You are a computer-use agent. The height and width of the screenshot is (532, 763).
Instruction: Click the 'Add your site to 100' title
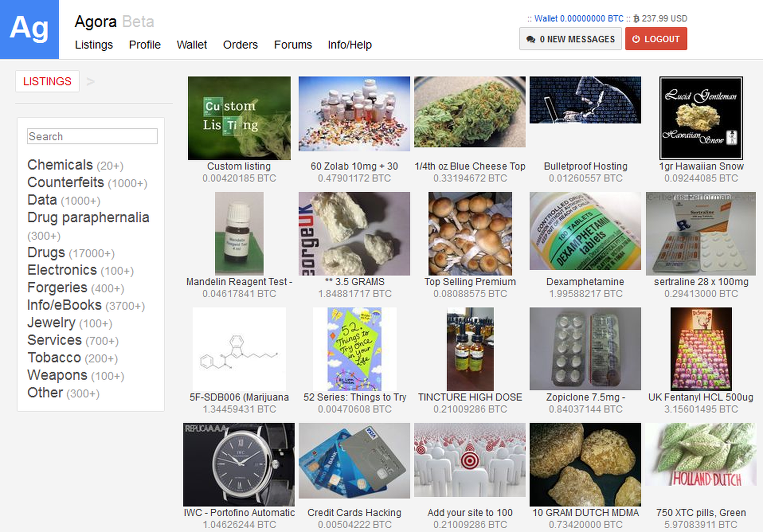pyautogui.click(x=470, y=513)
